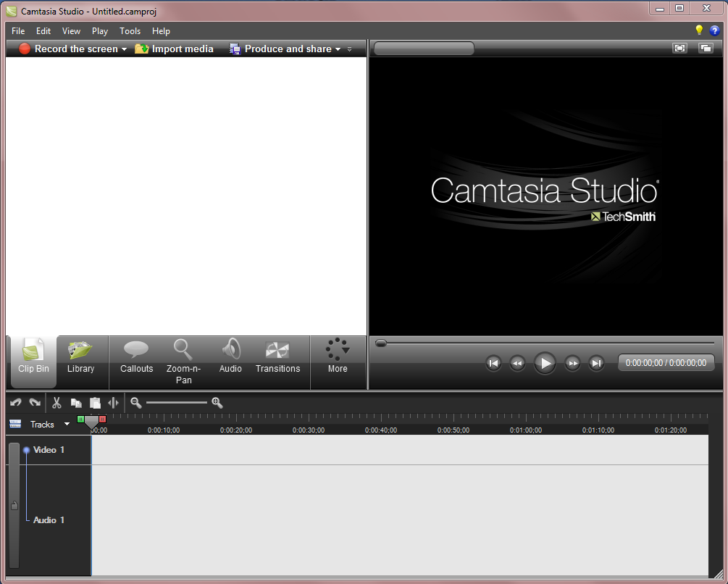Open the Tools menu
The image size is (728, 584).
(x=130, y=31)
